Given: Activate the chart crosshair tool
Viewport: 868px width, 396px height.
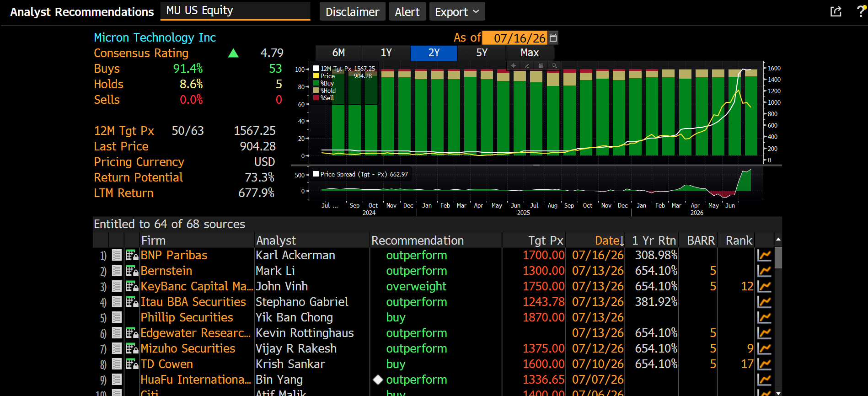Looking at the screenshot, I should [x=513, y=66].
